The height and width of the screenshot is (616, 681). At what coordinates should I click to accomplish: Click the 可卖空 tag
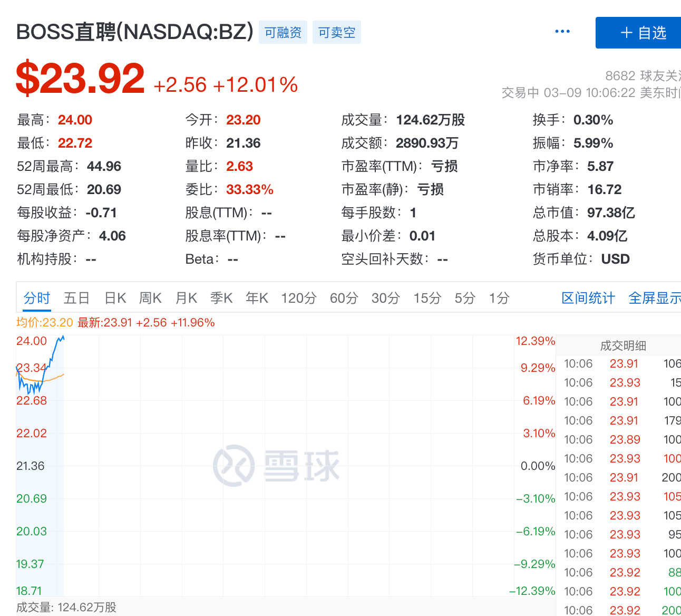tap(336, 32)
